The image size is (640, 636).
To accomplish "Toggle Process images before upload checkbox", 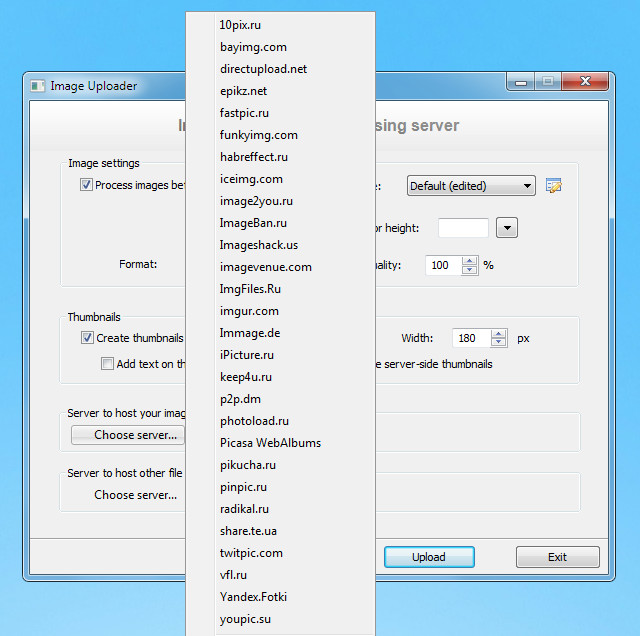I will [86, 185].
